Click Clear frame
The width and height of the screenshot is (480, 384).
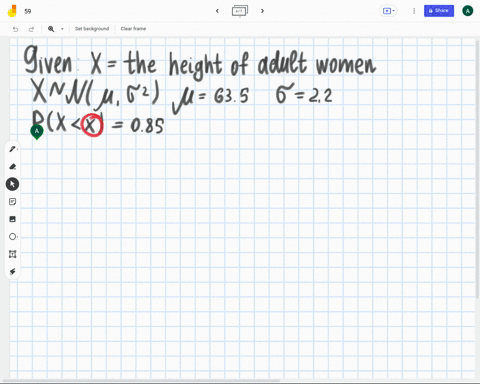click(x=133, y=29)
